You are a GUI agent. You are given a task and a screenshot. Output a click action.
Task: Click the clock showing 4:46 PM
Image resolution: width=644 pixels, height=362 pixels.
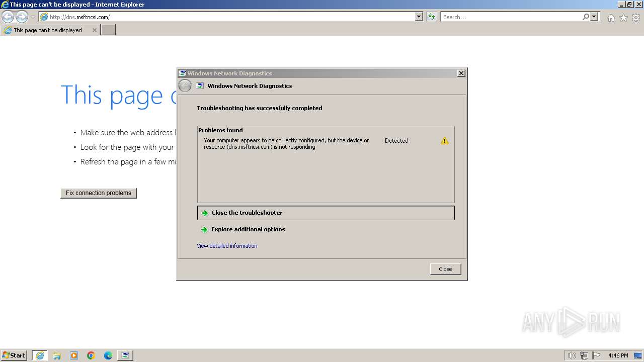[x=618, y=355]
